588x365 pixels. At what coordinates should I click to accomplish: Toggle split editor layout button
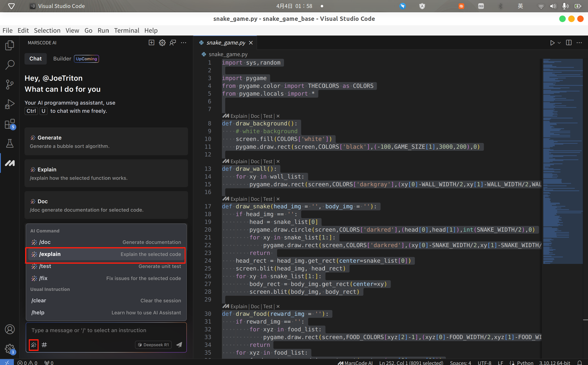pos(568,43)
